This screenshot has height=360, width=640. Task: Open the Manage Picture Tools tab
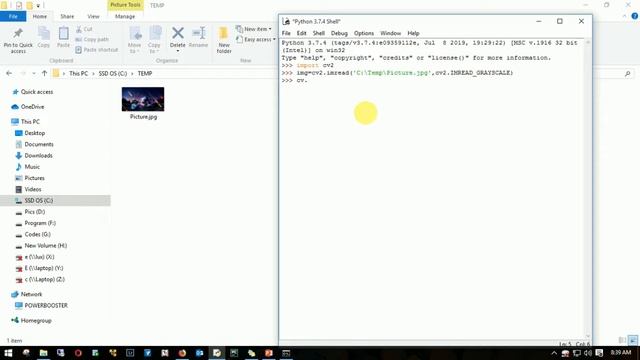coord(125,16)
